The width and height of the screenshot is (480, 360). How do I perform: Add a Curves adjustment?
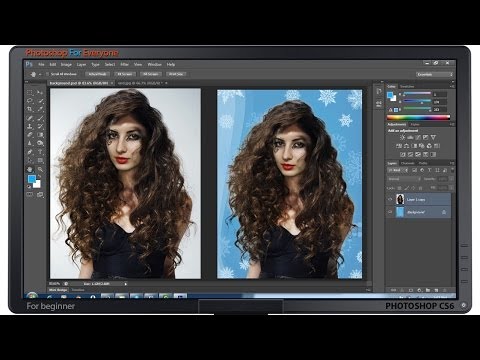point(418,137)
